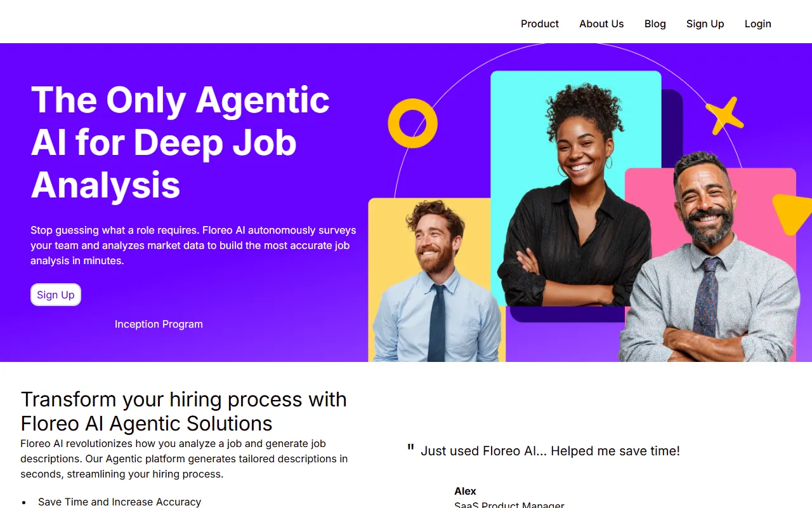812x508 pixels.
Task: Click the 'Just used Floreo AI' testimonial quote
Action: tap(550, 451)
